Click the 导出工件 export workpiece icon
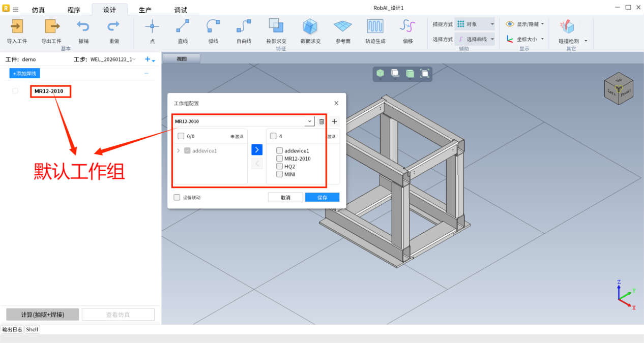The width and height of the screenshot is (644, 343). [x=51, y=26]
